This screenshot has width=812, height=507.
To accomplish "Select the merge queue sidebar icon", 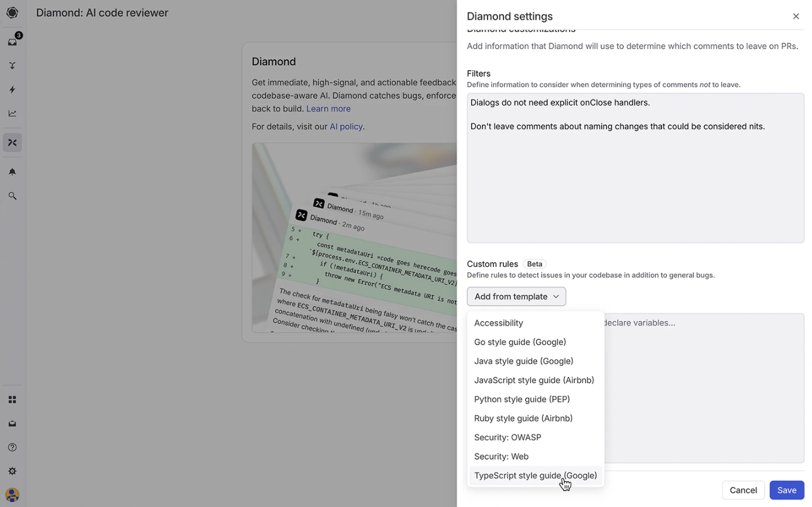I will coord(12,65).
